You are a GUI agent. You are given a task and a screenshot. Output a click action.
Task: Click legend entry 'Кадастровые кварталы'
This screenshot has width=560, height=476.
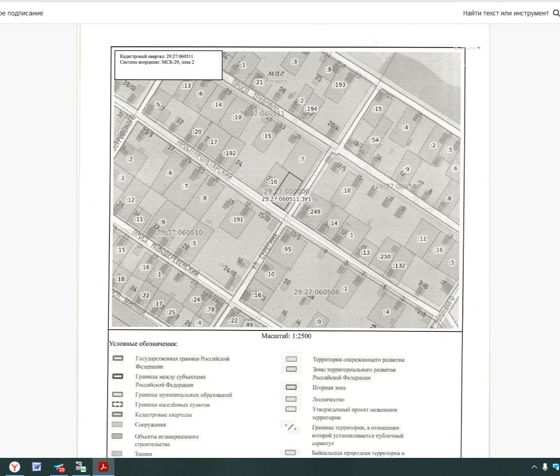click(x=163, y=415)
